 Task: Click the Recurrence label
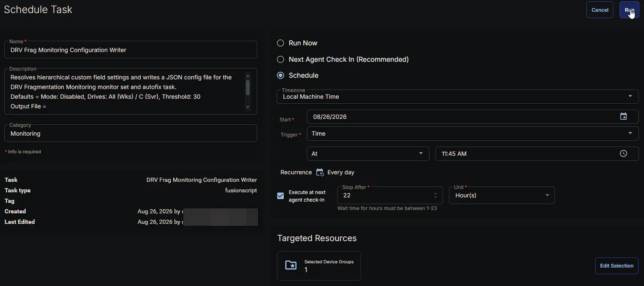coord(296,172)
